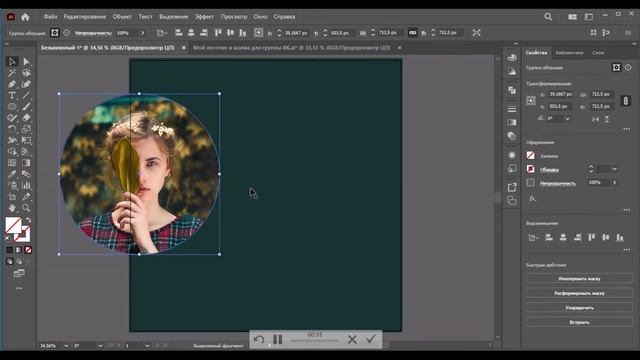Expand opacity arrow in control bar

[x=142, y=33]
